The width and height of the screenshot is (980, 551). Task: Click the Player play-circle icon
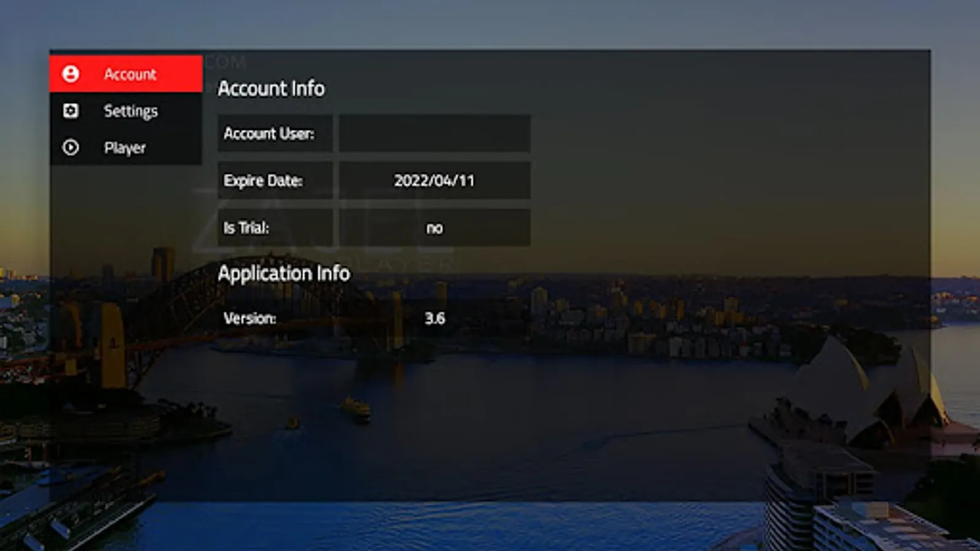(70, 148)
